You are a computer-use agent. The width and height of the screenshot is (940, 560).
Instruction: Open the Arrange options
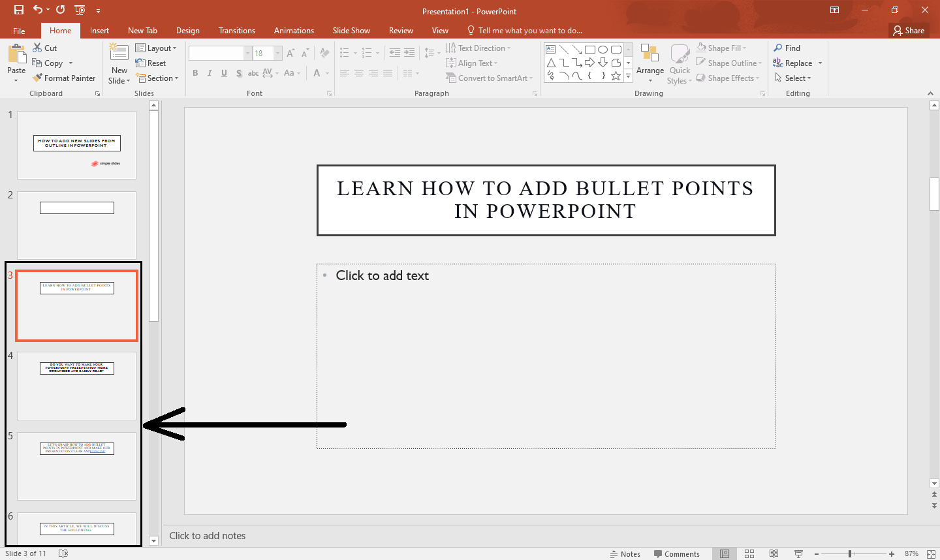[650, 63]
